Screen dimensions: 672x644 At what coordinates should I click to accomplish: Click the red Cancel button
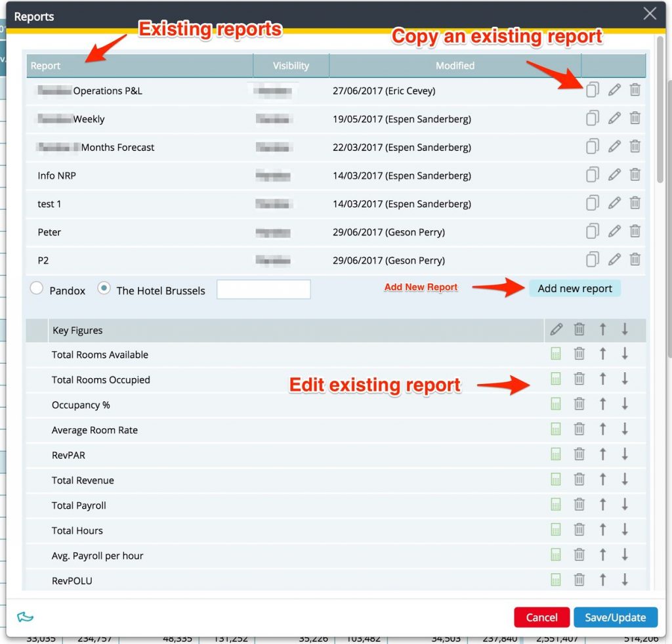point(541,617)
